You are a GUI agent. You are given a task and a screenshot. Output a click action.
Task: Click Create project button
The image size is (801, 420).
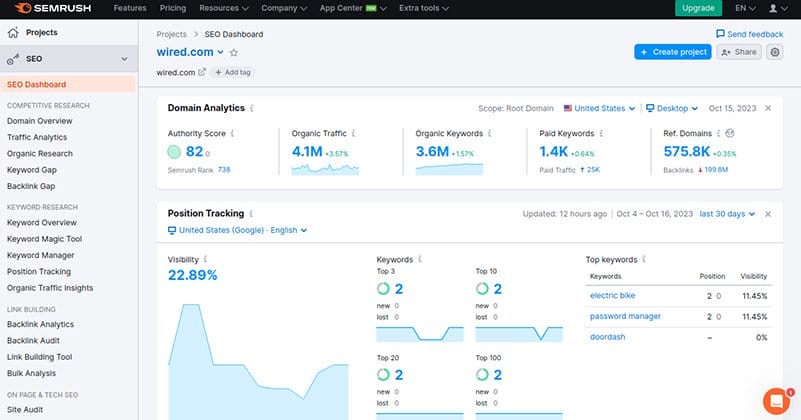point(673,52)
